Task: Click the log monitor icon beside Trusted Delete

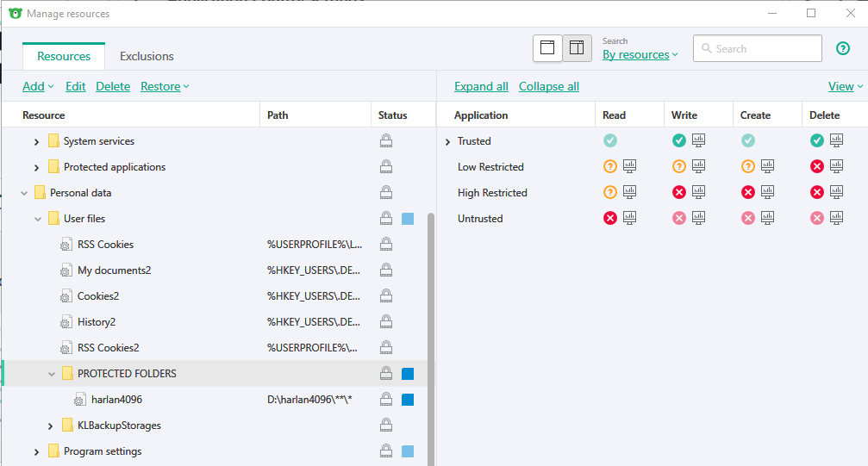Action: pos(836,141)
